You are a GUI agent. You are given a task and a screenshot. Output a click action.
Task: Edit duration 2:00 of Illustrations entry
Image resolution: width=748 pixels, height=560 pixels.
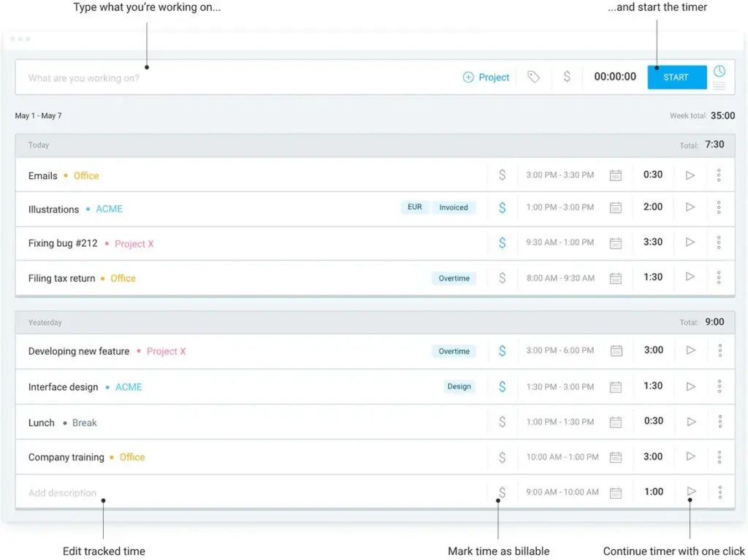pos(653,207)
